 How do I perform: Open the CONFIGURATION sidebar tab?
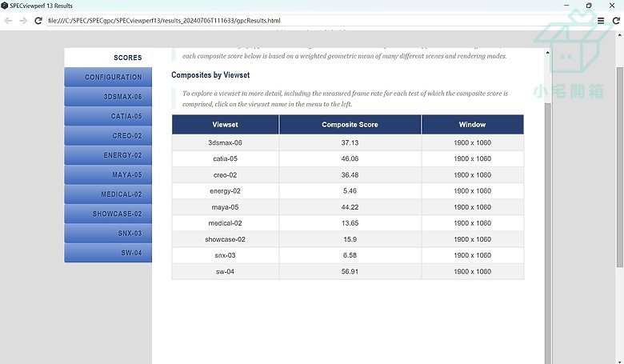point(108,77)
